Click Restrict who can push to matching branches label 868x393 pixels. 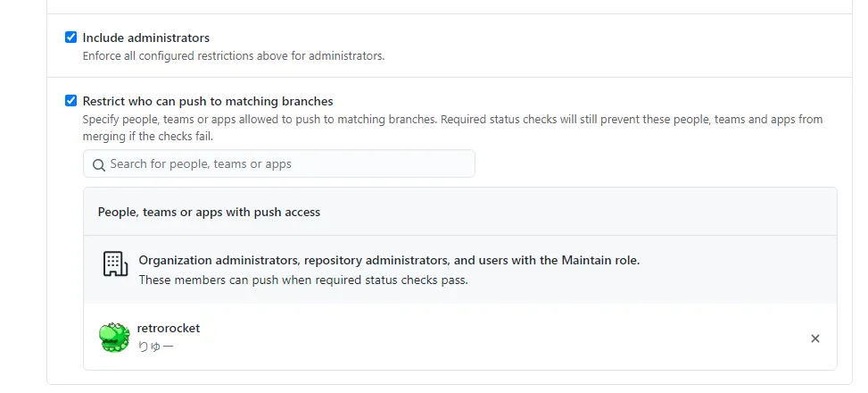click(x=208, y=101)
